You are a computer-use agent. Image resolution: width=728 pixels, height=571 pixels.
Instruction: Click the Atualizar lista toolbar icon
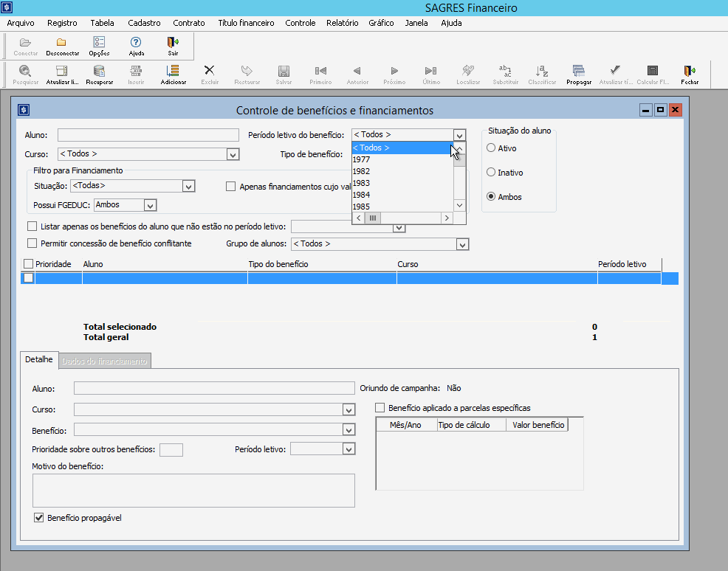tap(62, 74)
